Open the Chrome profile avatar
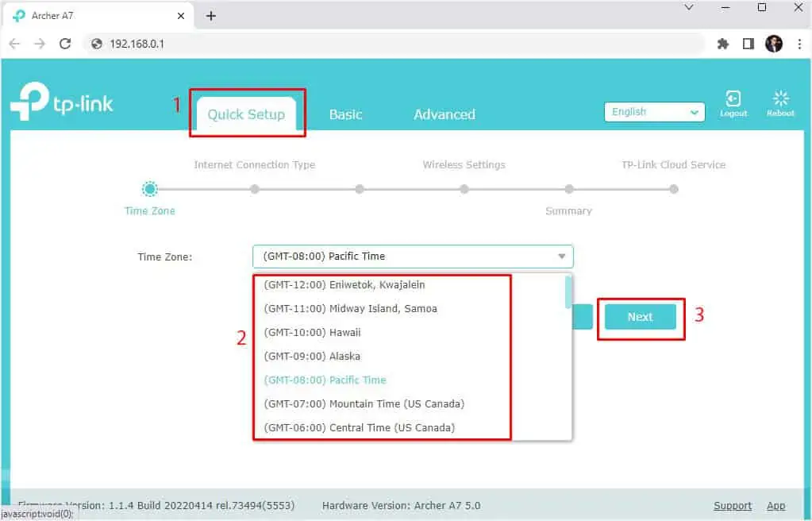The image size is (812, 521). 773,44
